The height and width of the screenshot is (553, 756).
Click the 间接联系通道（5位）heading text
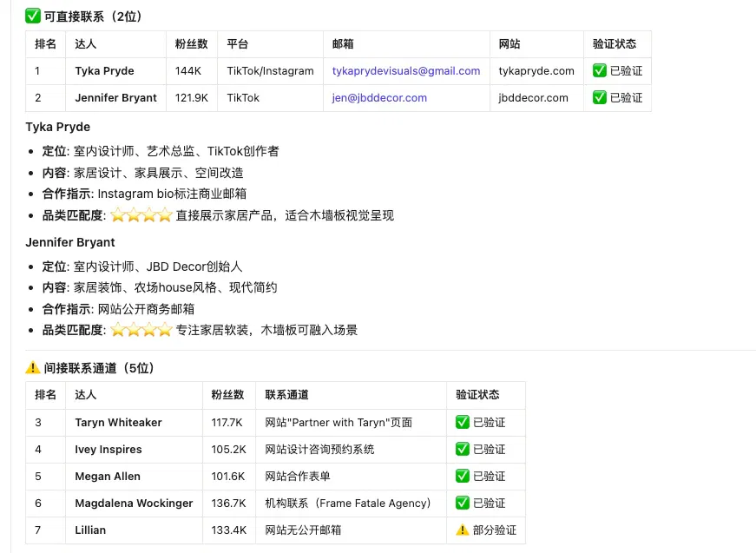pos(99,368)
